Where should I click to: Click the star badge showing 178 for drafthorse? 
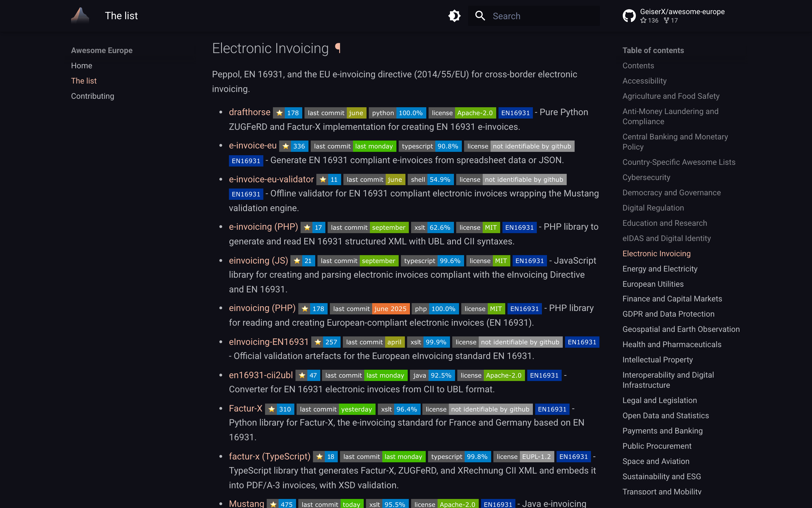288,113
